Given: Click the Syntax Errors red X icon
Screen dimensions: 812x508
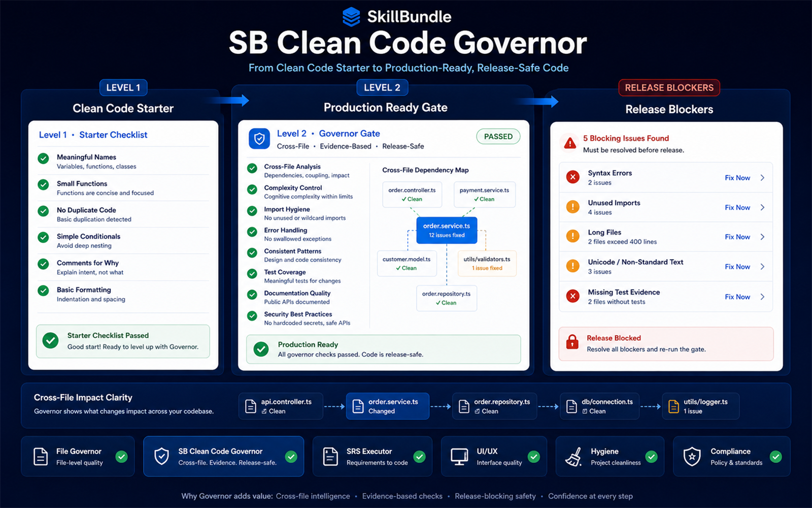Looking at the screenshot, I should pyautogui.click(x=573, y=177).
